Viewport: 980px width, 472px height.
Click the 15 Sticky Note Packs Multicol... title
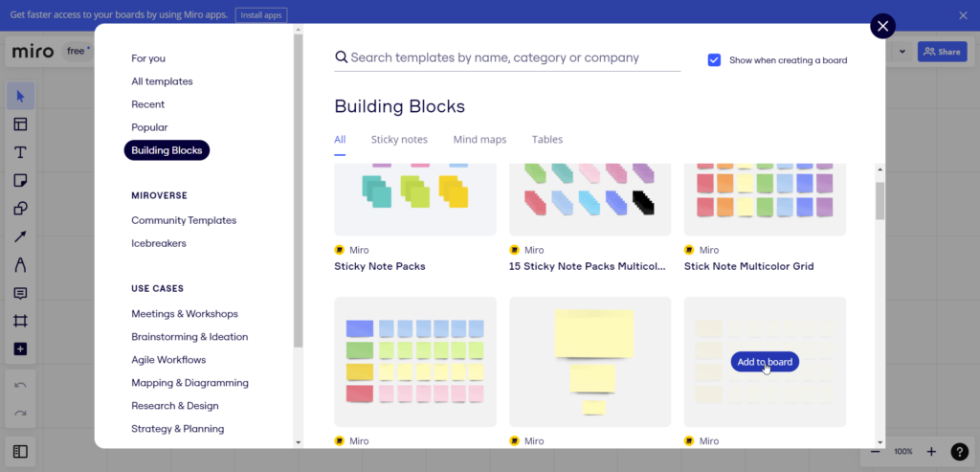(588, 266)
